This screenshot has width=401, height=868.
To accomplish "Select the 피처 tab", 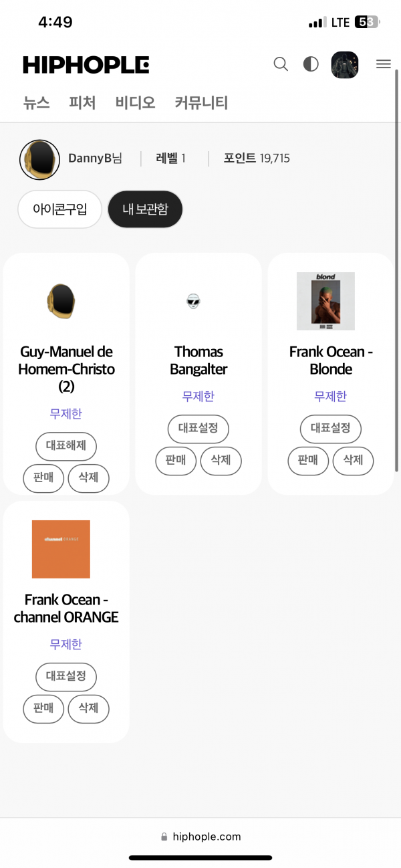I will [83, 103].
